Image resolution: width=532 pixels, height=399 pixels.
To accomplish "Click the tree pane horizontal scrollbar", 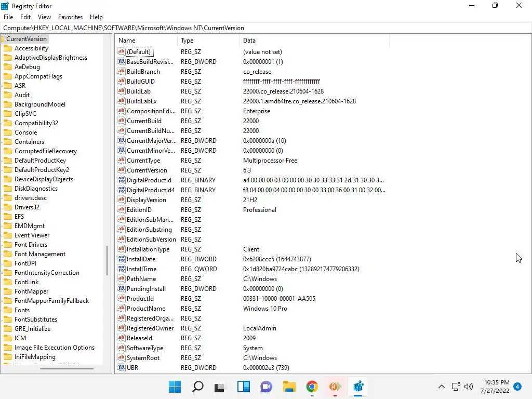I will [x=66, y=368].
